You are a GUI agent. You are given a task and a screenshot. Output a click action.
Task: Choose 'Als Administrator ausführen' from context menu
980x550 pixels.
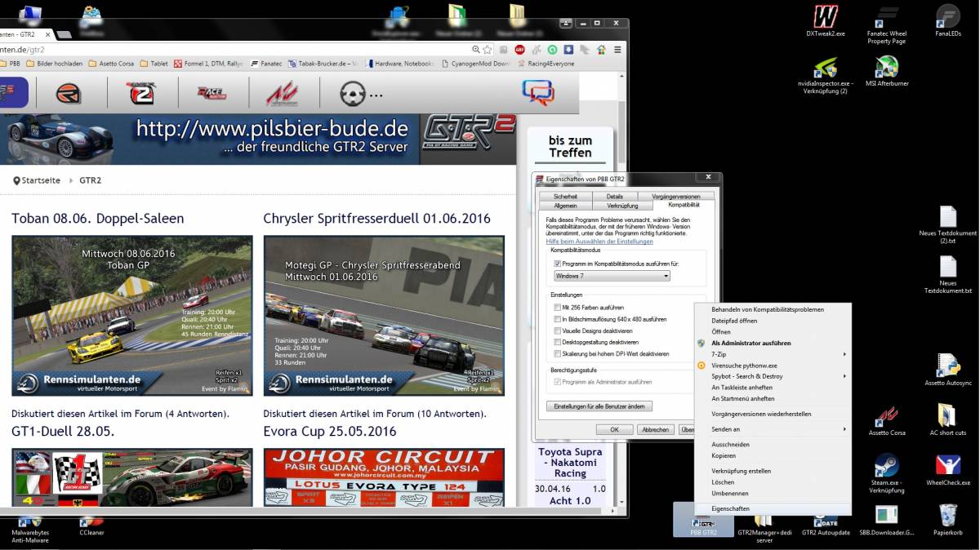(751, 344)
